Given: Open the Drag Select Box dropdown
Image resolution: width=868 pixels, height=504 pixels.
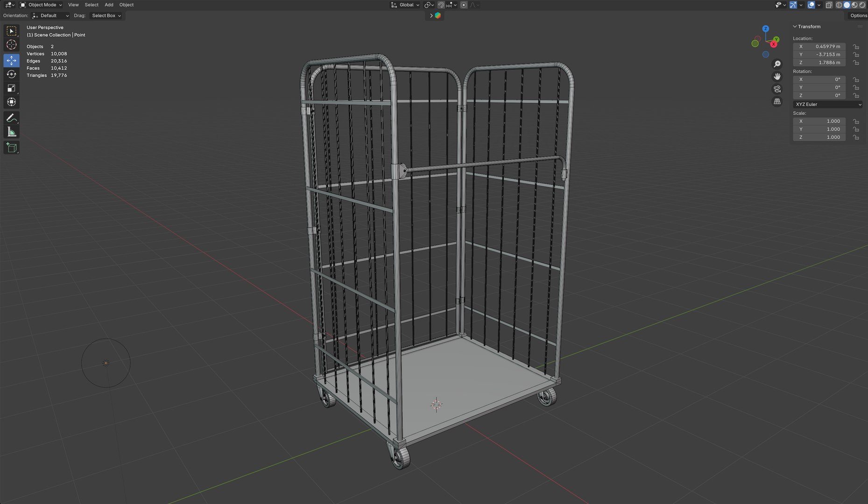Looking at the screenshot, I should click(106, 16).
